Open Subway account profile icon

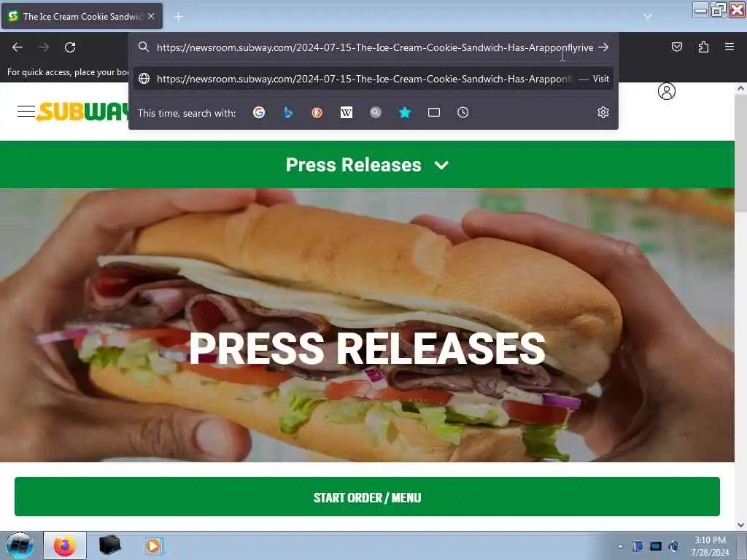[x=667, y=91]
